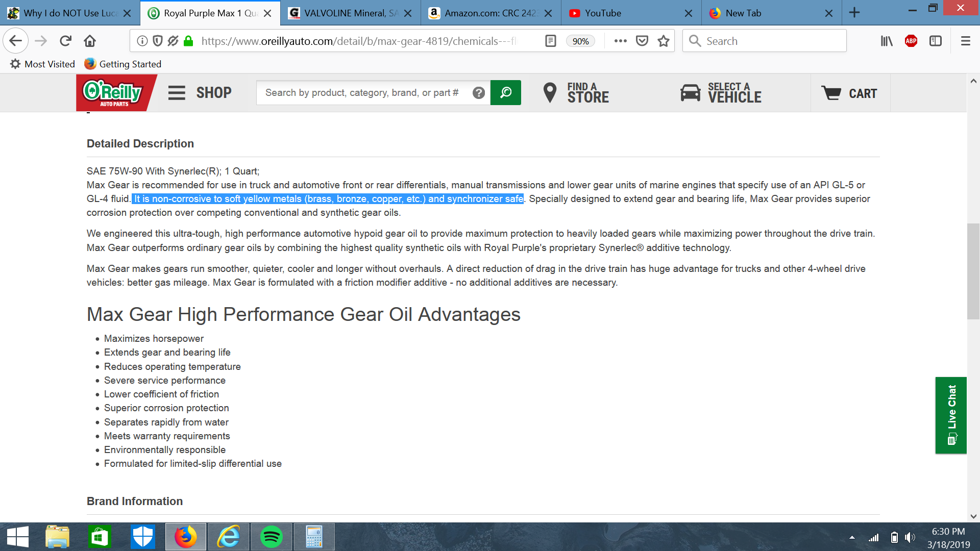This screenshot has width=980, height=551.
Task: Open Spotify from the taskbar
Action: click(271, 537)
